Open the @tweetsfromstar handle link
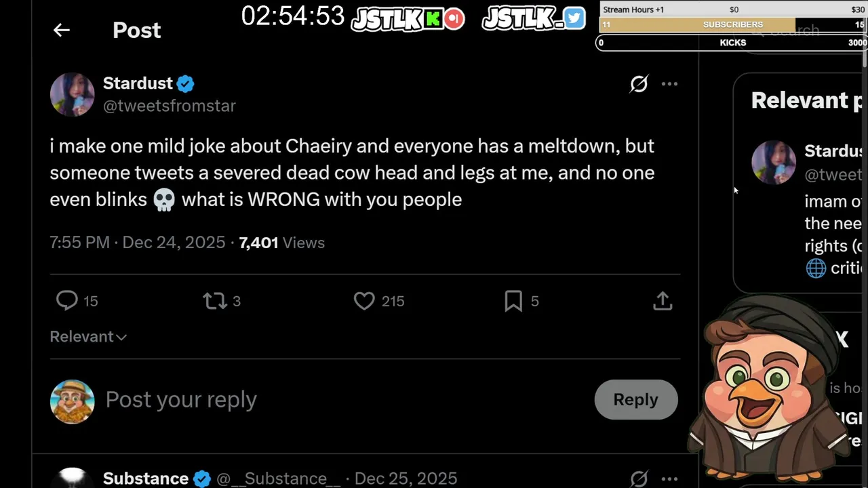Image resolution: width=868 pixels, height=488 pixels. tap(170, 106)
